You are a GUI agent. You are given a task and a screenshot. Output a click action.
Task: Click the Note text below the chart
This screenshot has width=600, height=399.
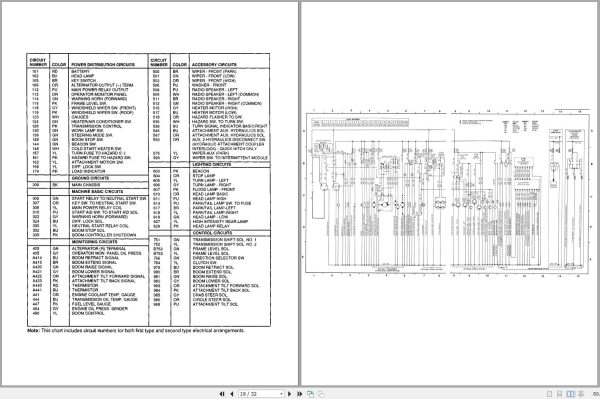click(x=136, y=330)
